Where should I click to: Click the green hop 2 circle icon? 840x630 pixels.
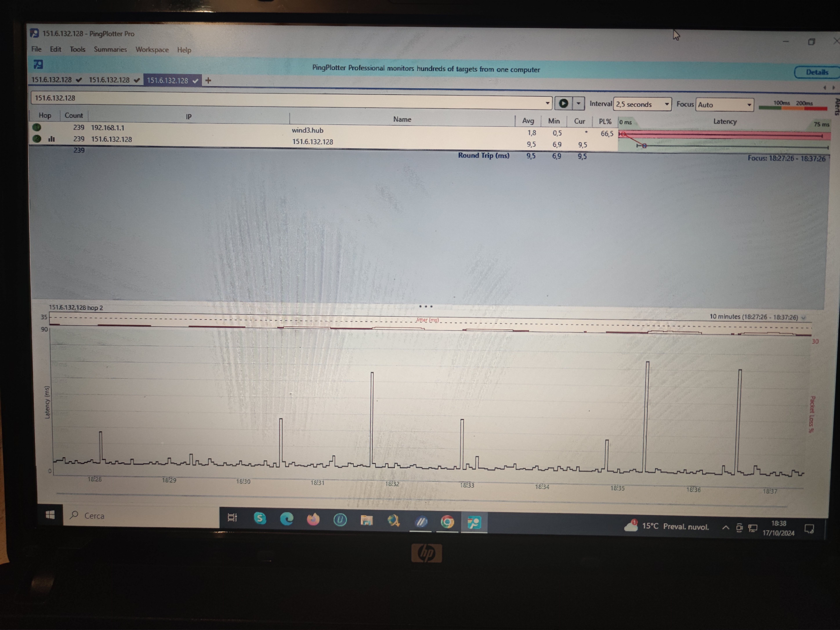[x=37, y=139]
